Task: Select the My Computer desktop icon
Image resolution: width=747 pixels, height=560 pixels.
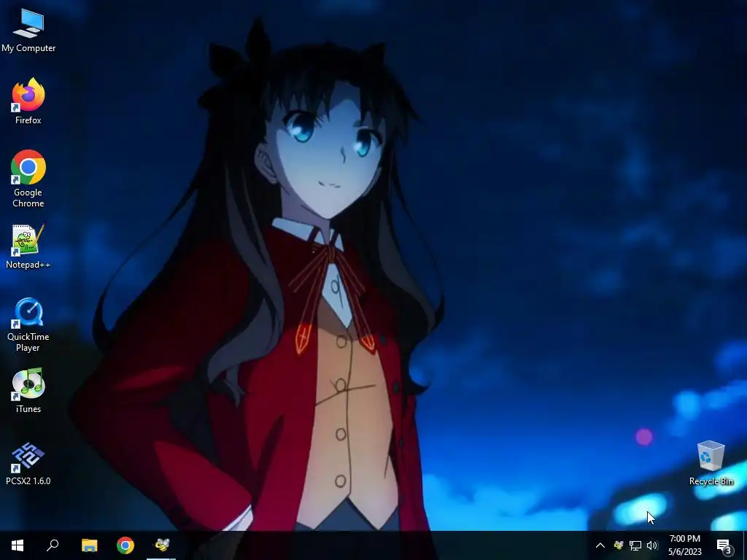Action: 28,29
